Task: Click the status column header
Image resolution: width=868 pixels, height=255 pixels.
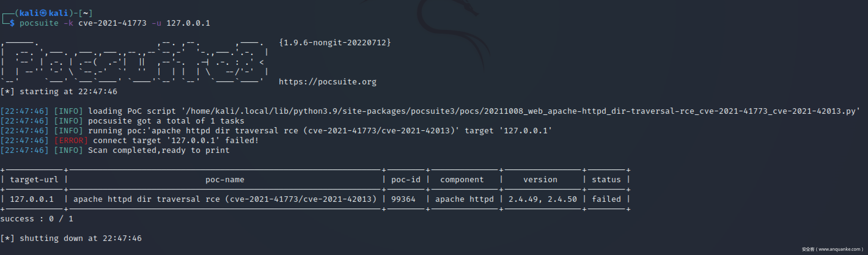Action: pyautogui.click(x=606, y=180)
